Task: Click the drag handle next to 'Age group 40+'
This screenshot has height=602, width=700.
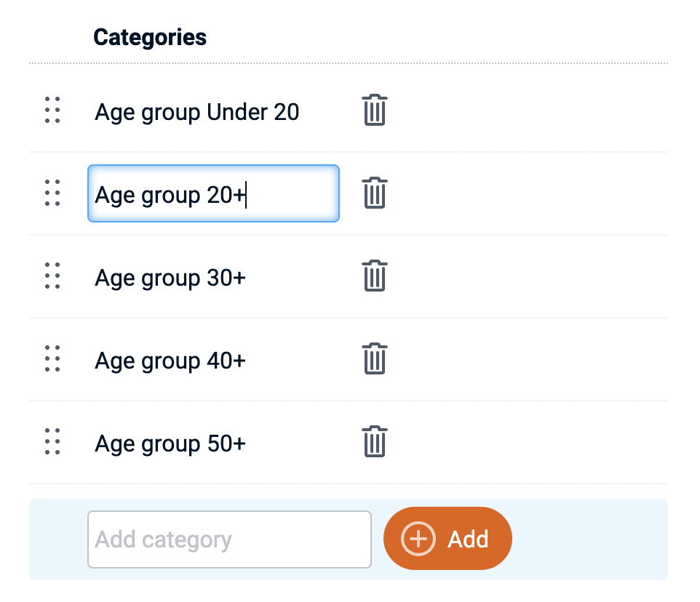Action: coord(52,359)
